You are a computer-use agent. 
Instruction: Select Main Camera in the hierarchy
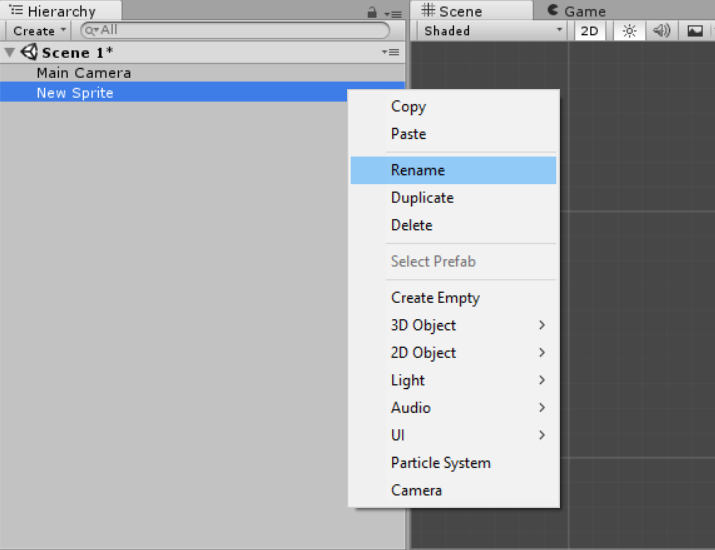202,73
